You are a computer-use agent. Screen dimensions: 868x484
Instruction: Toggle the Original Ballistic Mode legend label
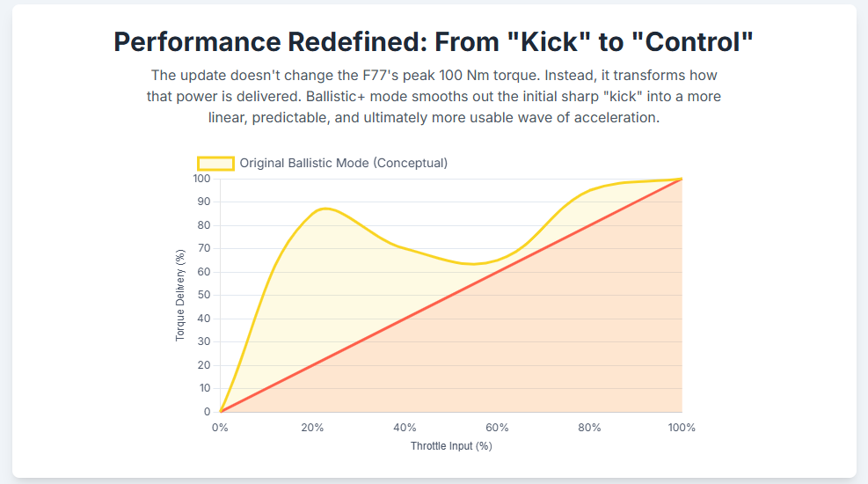point(343,163)
